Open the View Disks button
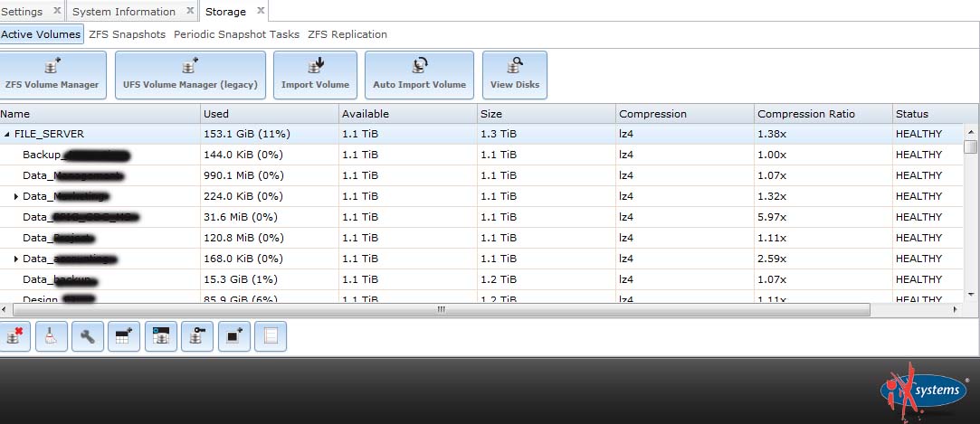The height and width of the screenshot is (424, 980). [515, 75]
